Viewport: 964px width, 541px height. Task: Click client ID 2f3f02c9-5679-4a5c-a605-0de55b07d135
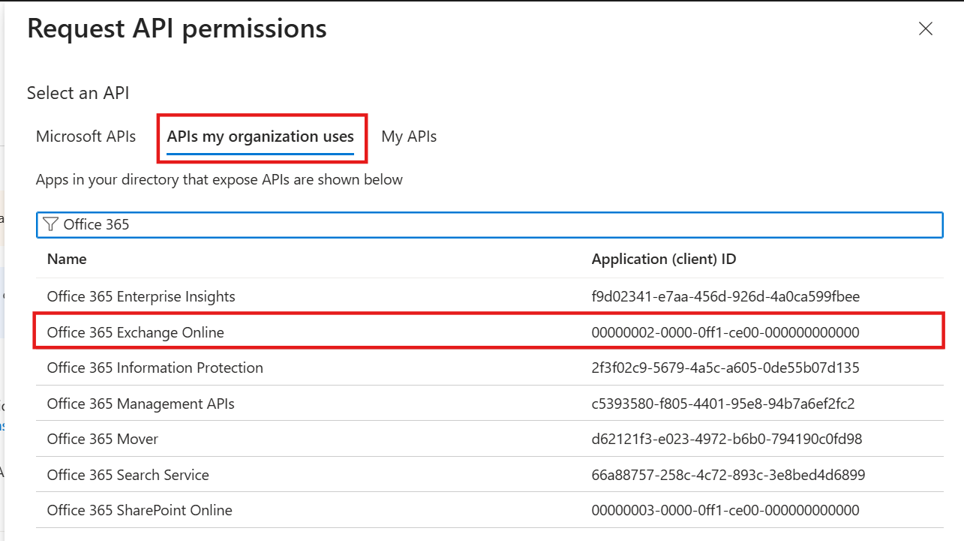pyautogui.click(x=725, y=368)
